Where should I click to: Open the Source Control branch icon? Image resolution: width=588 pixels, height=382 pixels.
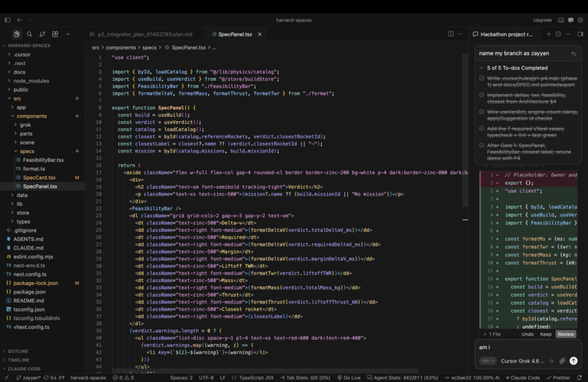tap(42, 34)
